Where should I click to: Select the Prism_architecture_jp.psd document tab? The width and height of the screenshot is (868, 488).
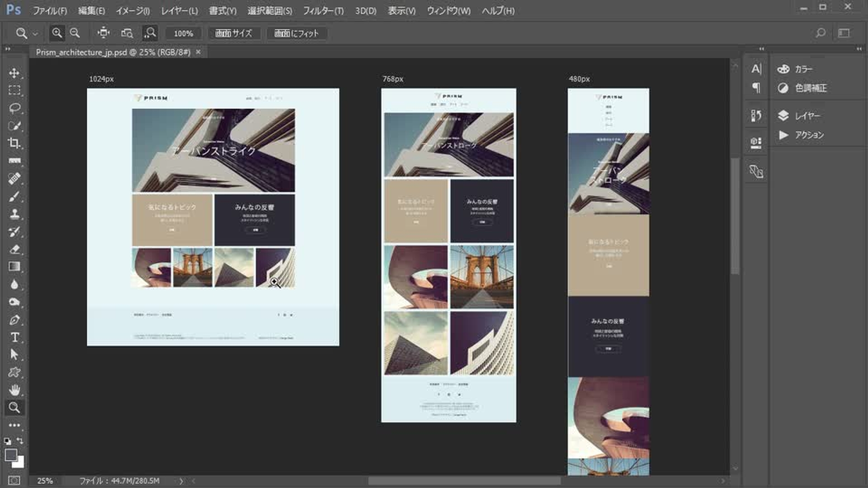tap(113, 52)
